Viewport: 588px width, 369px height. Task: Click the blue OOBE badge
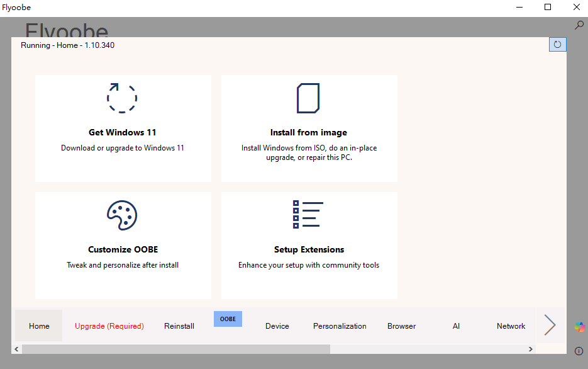[x=228, y=319]
